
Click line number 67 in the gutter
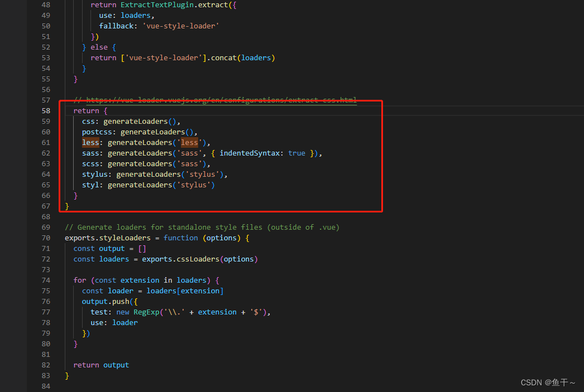click(46, 206)
